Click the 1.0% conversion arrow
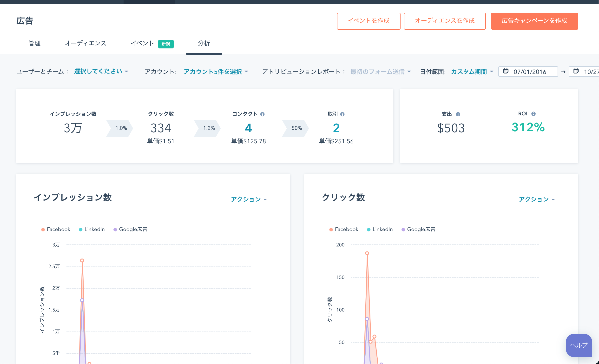The image size is (599, 364). pos(120,128)
